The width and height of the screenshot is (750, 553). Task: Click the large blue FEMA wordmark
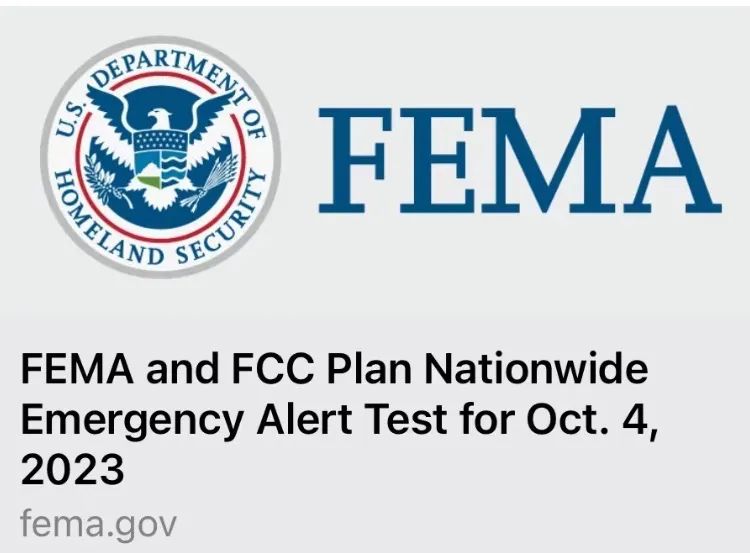[x=520, y=159]
